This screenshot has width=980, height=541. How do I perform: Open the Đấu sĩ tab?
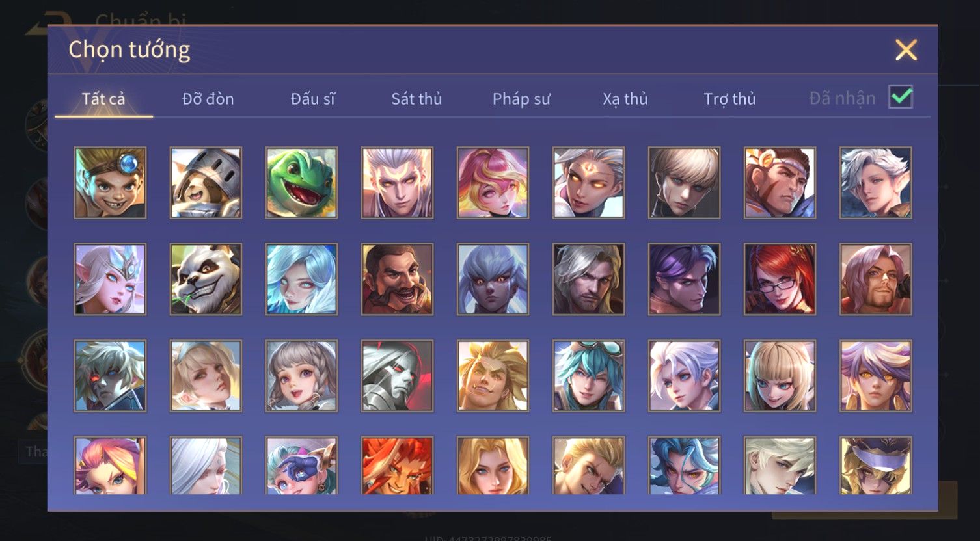pos(313,99)
